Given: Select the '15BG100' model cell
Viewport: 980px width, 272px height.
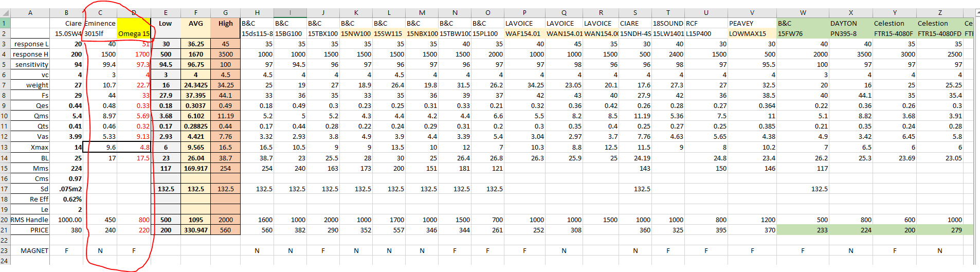Looking at the screenshot, I should (x=290, y=33).
